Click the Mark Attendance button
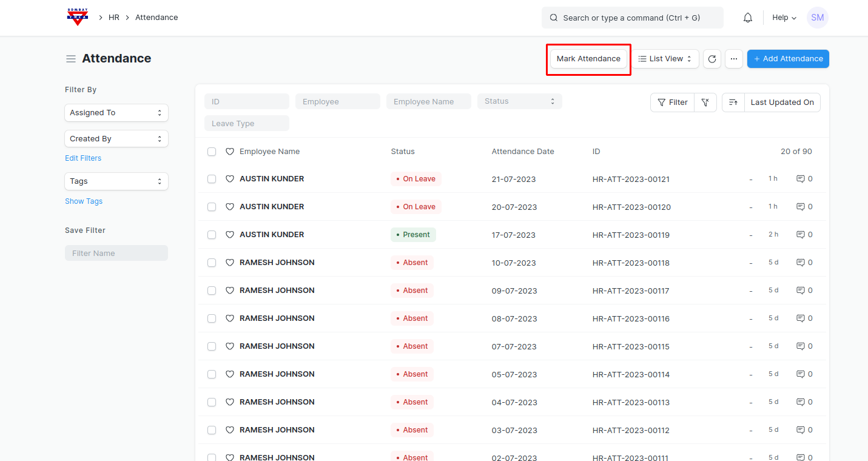Screen dimensions: 868x461 point(588,59)
